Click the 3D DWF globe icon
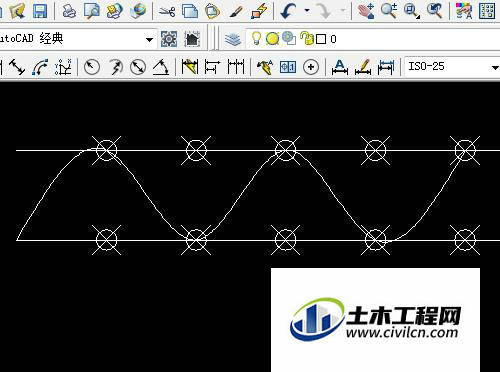 pos(138,11)
